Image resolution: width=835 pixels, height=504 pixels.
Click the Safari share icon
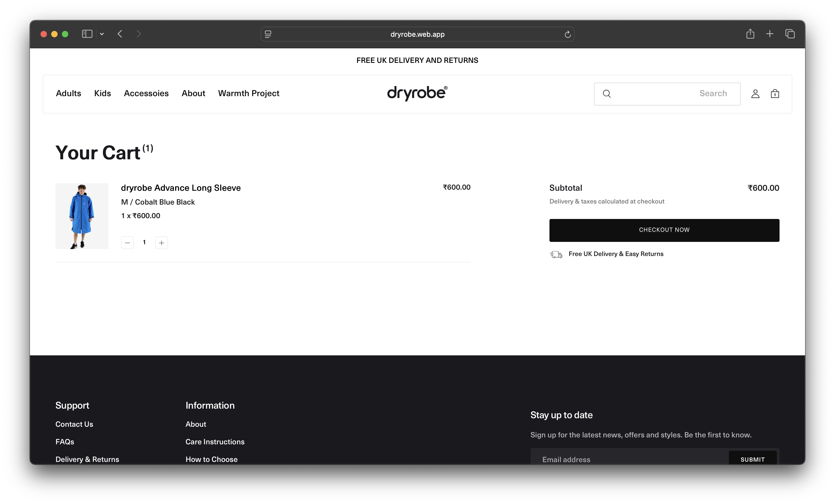point(750,34)
